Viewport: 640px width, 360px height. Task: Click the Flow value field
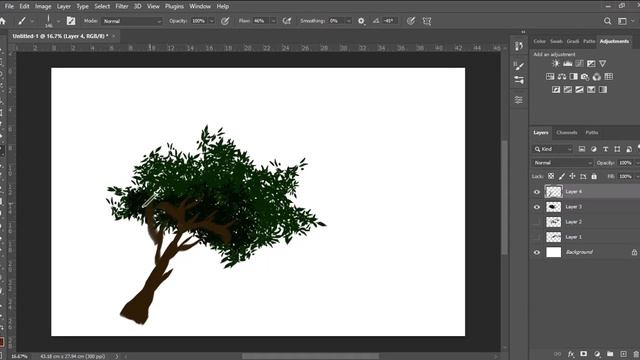pos(260,21)
